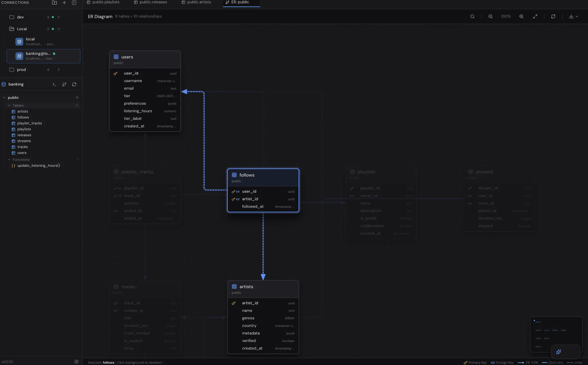The height and width of the screenshot is (365, 588).
Task: Click the follows table grid icon
Action: (x=234, y=175)
